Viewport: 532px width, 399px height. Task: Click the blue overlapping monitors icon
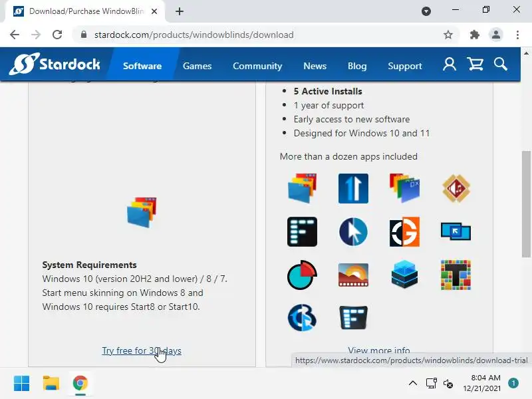456,231
